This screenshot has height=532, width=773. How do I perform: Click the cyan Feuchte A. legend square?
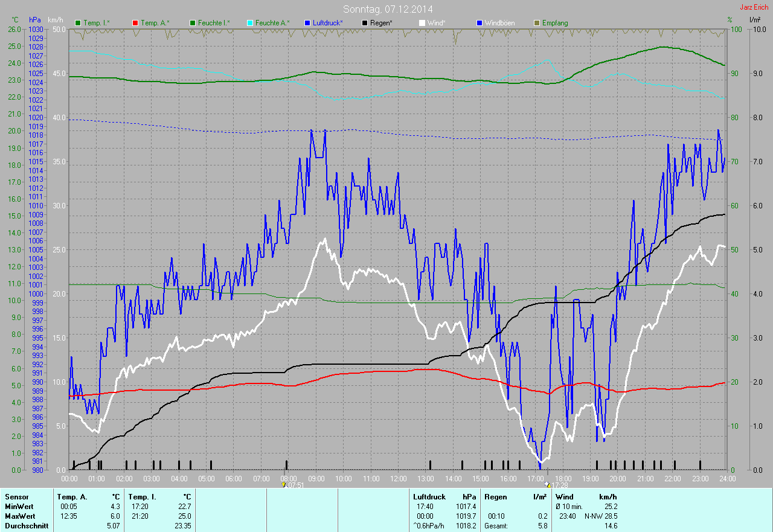251,23
